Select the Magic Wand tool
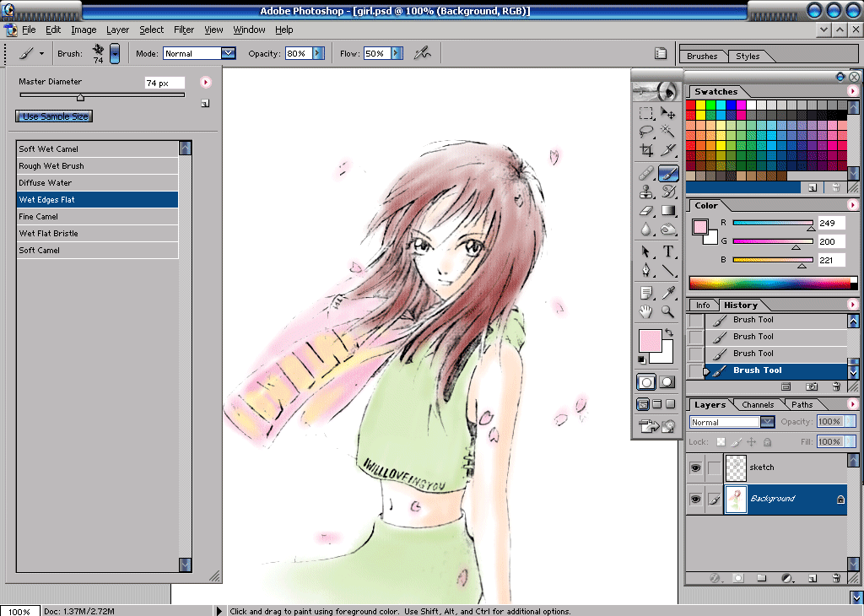 (668, 131)
